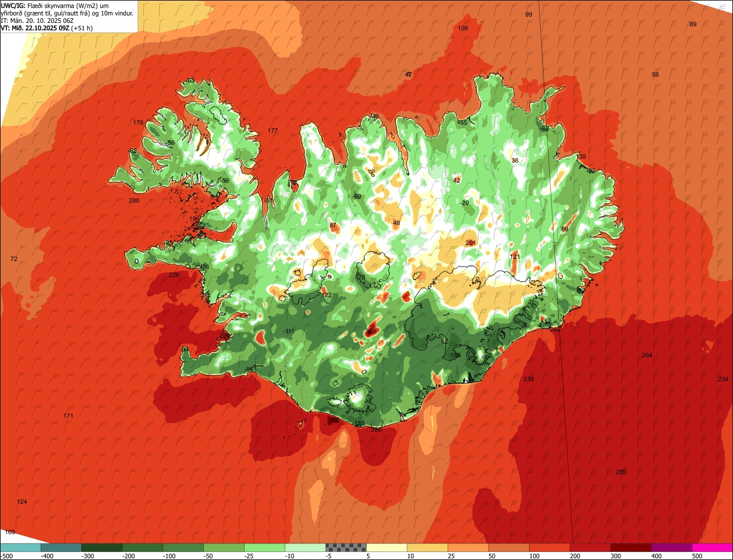Click the value 171 in the southwest sea

(x=68, y=415)
